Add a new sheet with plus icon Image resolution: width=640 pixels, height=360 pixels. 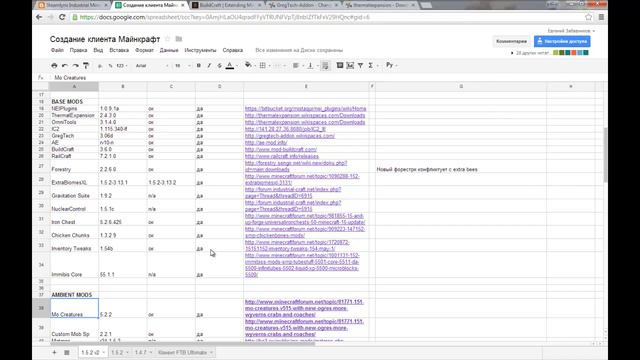[54, 352]
